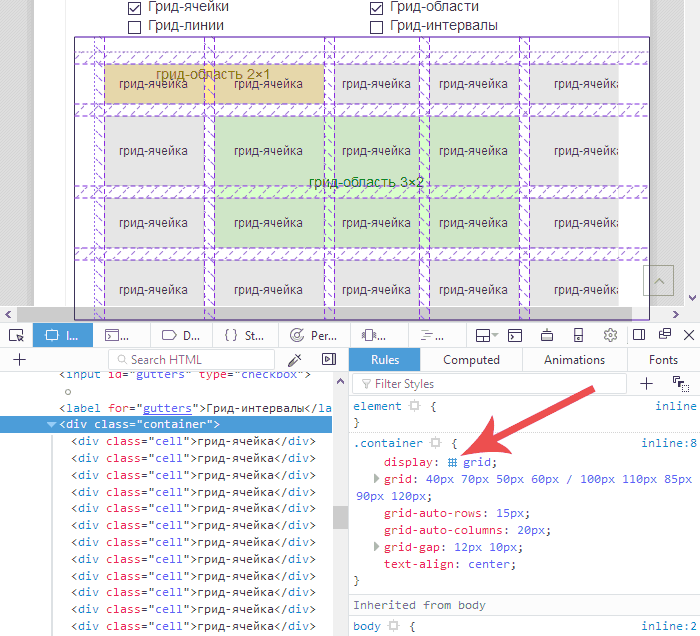Toggle the CSS grid highlighter icon
This screenshot has width=700, height=636.
click(452, 462)
